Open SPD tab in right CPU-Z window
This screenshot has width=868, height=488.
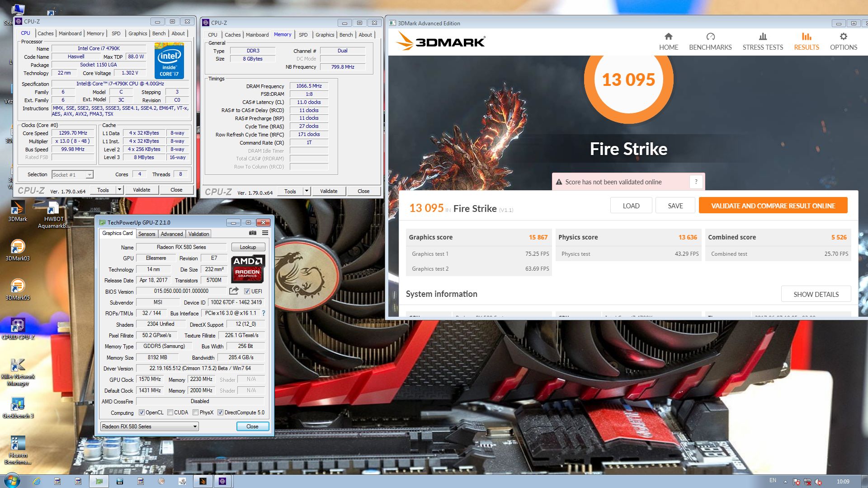click(x=303, y=35)
